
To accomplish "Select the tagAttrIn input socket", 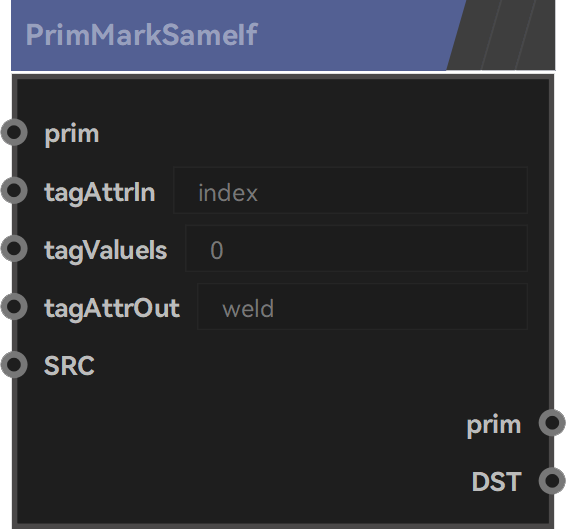I will (14, 190).
